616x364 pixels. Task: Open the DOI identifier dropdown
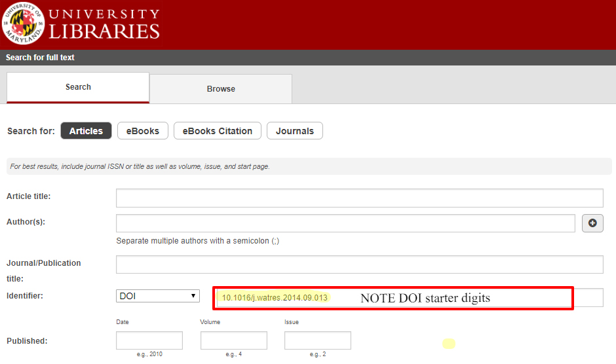click(158, 296)
